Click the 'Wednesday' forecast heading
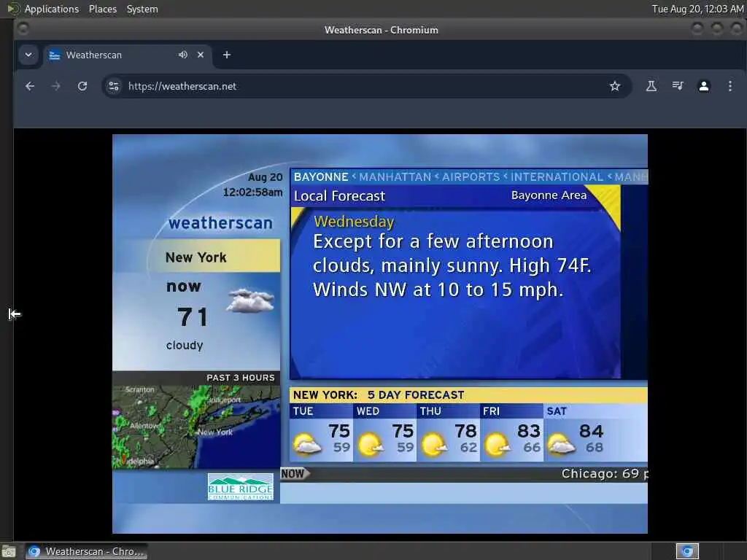The height and width of the screenshot is (560, 747). click(354, 222)
